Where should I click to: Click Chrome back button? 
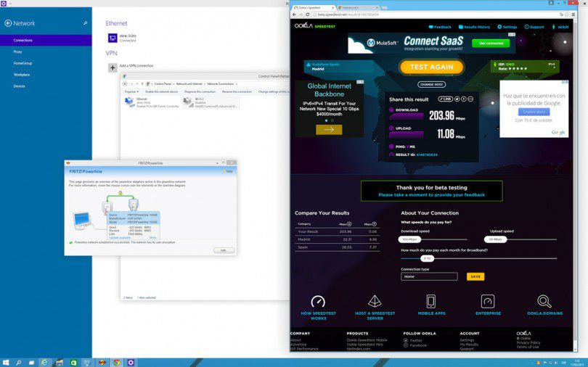pos(295,15)
